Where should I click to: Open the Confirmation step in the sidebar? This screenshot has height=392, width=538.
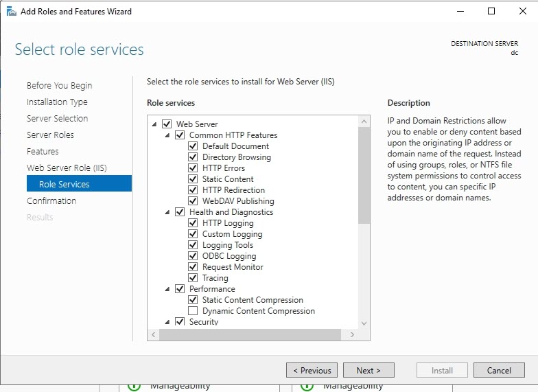51,200
